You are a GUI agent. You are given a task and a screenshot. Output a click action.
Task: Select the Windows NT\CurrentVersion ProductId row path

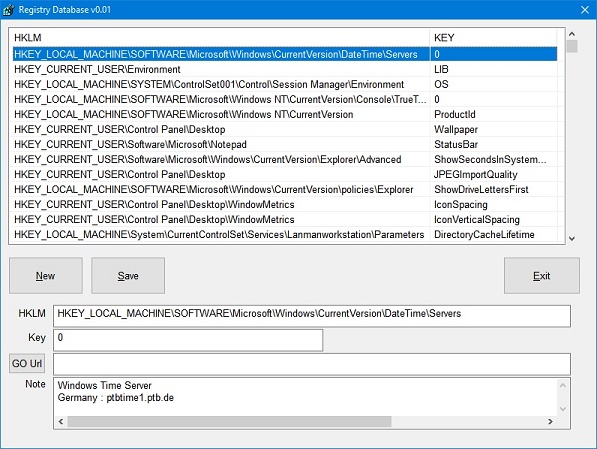pos(184,114)
